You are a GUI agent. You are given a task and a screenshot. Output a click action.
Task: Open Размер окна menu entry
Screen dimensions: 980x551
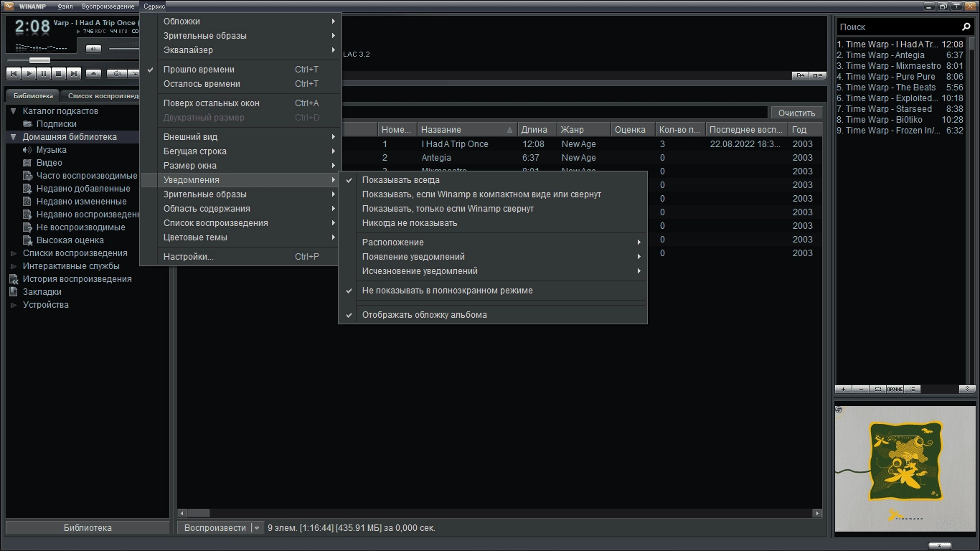point(240,166)
